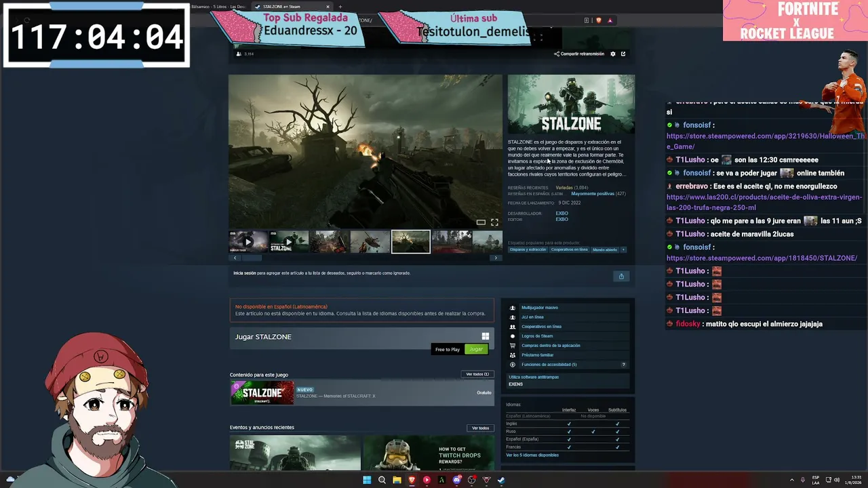Click the JcJ en línea feature

(x=532, y=317)
